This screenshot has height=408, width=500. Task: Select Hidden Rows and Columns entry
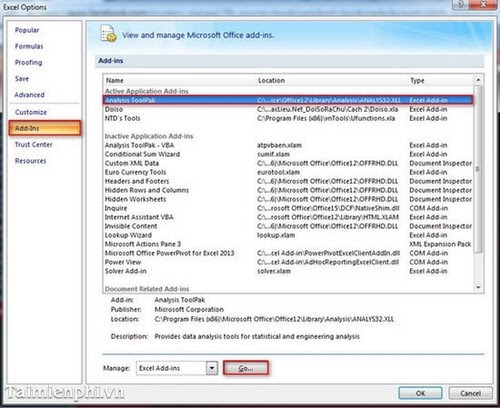tap(288, 190)
